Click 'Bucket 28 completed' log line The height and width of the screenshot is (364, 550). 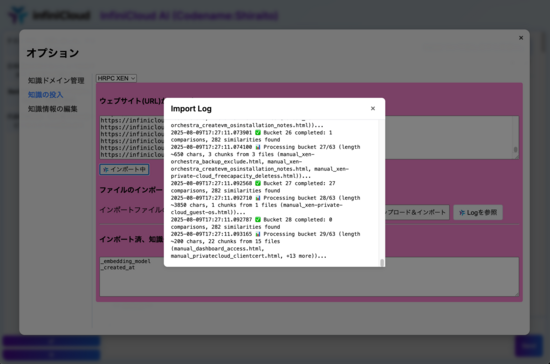click(251, 223)
